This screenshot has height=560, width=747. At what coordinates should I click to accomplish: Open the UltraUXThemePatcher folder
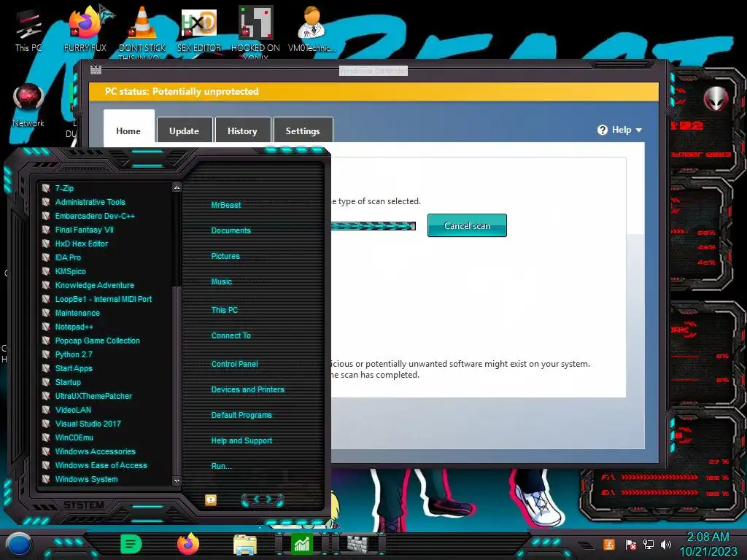(93, 396)
